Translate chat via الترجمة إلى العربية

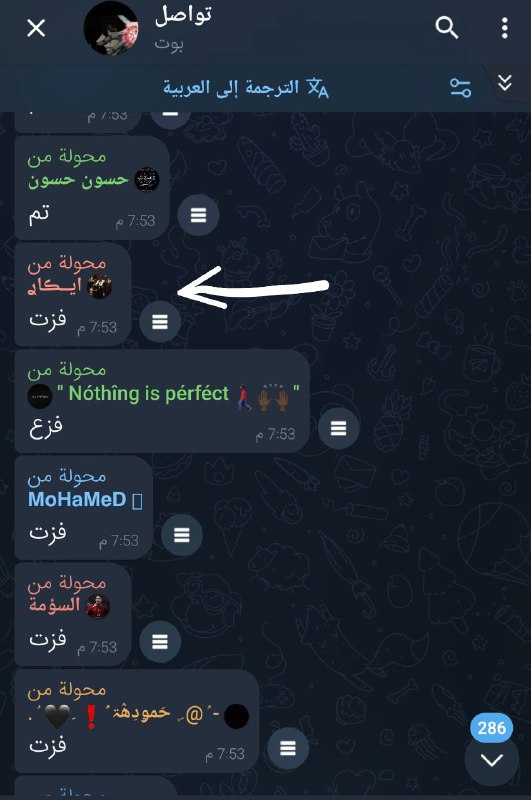[x=246, y=88]
